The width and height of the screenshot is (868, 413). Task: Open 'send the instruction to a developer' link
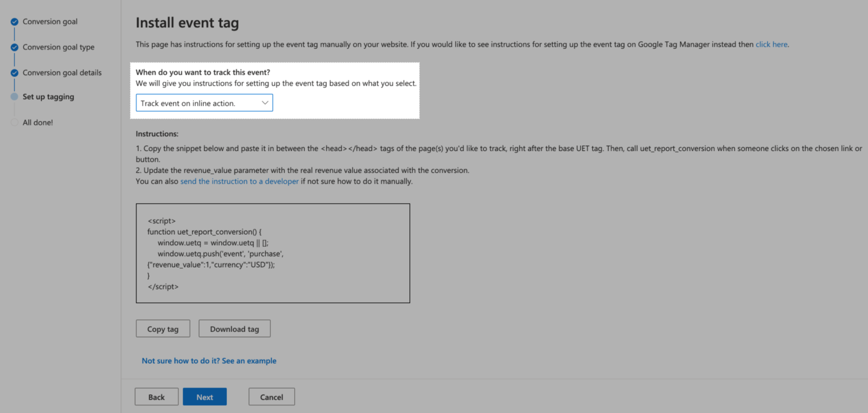pos(239,182)
